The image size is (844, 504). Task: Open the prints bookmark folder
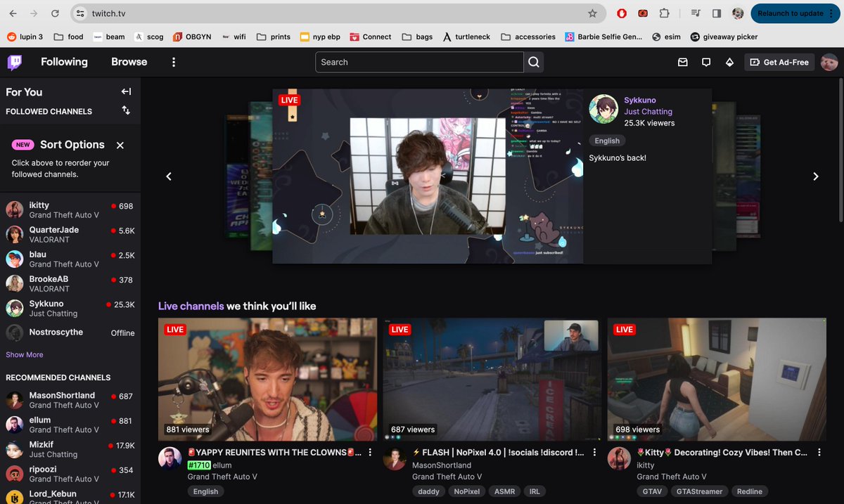pyautogui.click(x=274, y=37)
